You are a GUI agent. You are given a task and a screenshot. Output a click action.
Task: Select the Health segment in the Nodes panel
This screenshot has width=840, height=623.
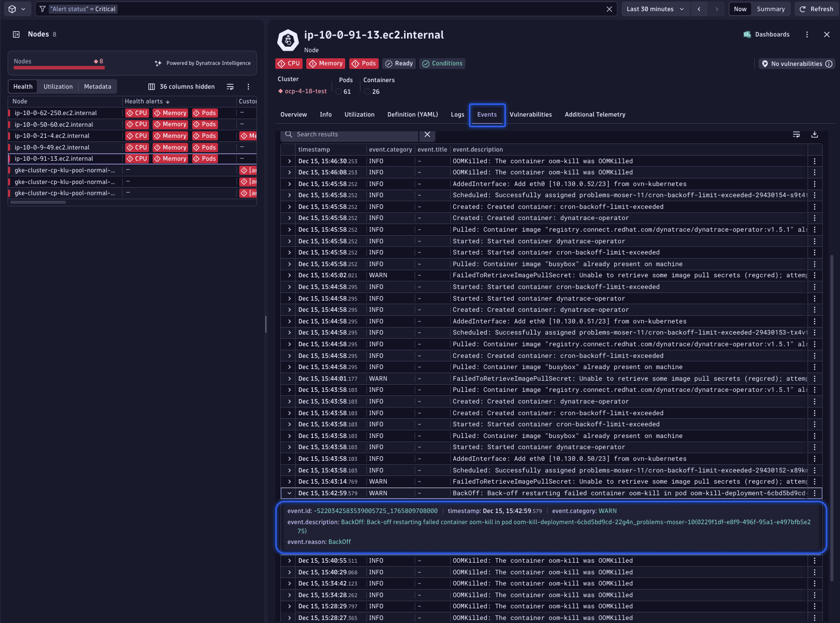pyautogui.click(x=22, y=86)
